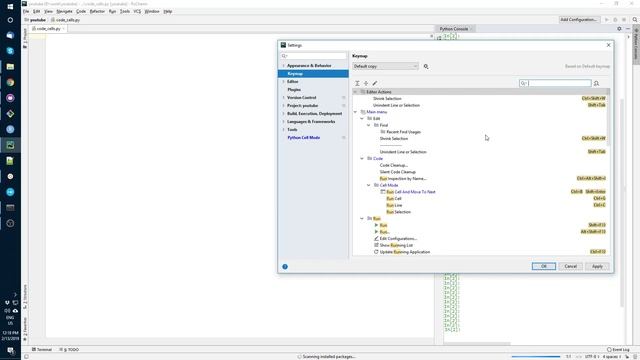Collapse Main menu tree node
The height and width of the screenshot is (360, 640).
355,112
